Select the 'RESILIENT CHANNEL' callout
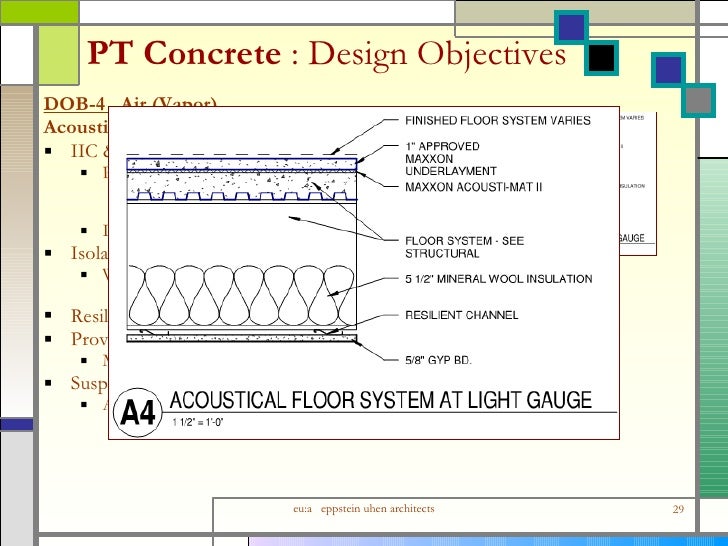The height and width of the screenshot is (546, 728). [462, 315]
